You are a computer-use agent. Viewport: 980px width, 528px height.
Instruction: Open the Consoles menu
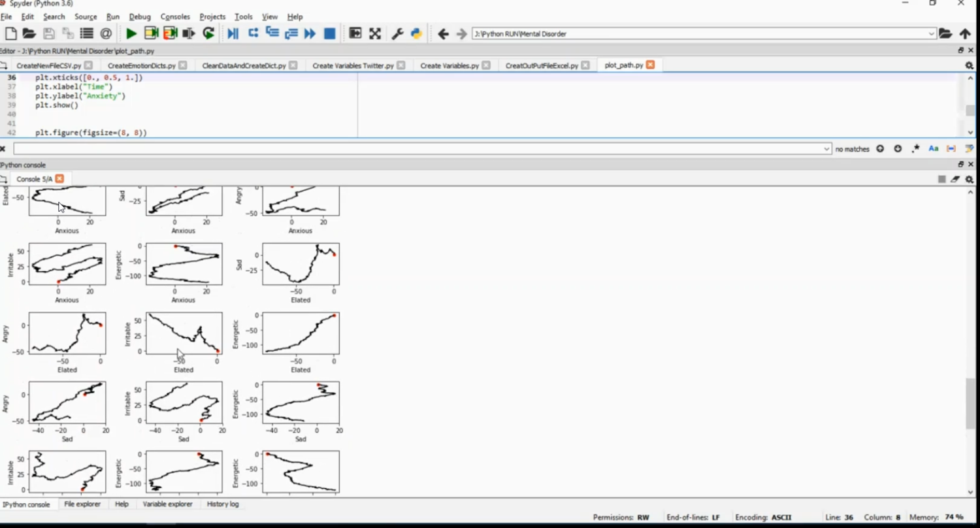[x=175, y=16]
